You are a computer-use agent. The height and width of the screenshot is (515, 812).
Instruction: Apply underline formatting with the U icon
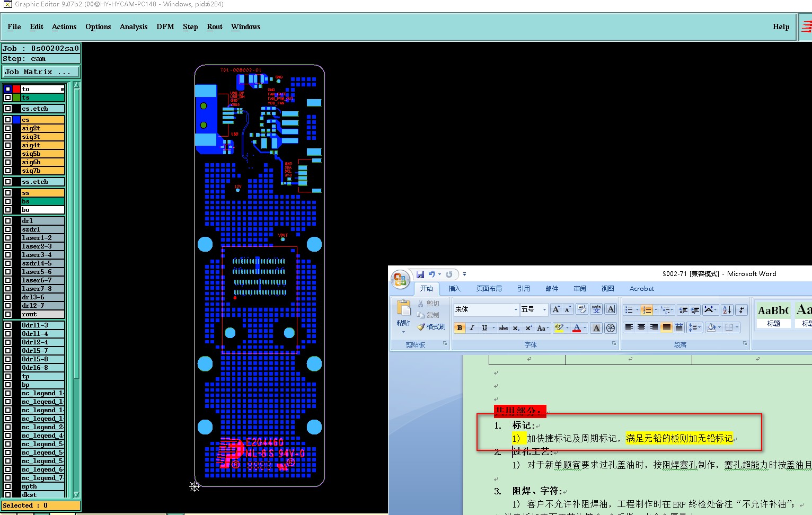pos(484,328)
